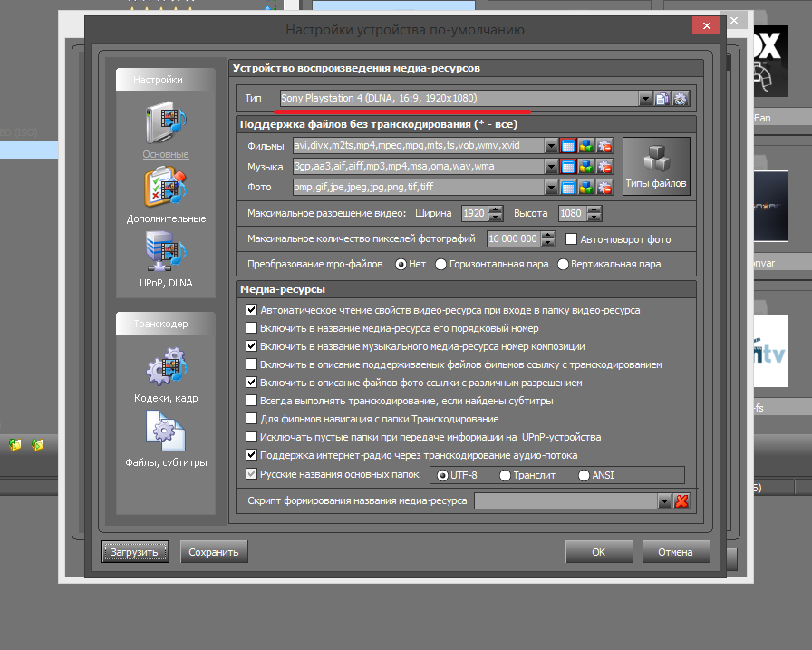Click the Сохранить button

pyautogui.click(x=214, y=551)
